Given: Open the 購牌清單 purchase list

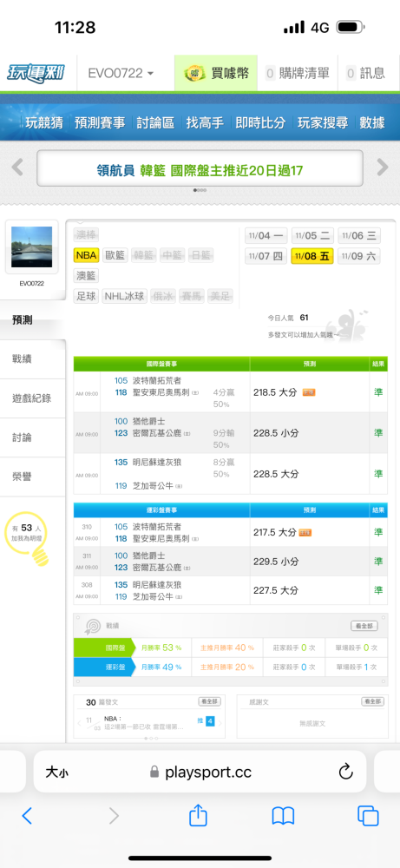Looking at the screenshot, I should pyautogui.click(x=297, y=73).
